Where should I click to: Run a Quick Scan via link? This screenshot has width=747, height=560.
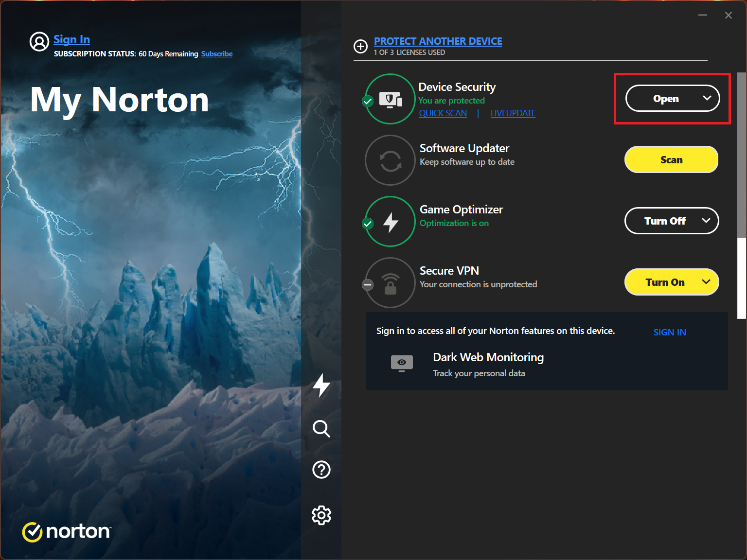click(x=443, y=113)
